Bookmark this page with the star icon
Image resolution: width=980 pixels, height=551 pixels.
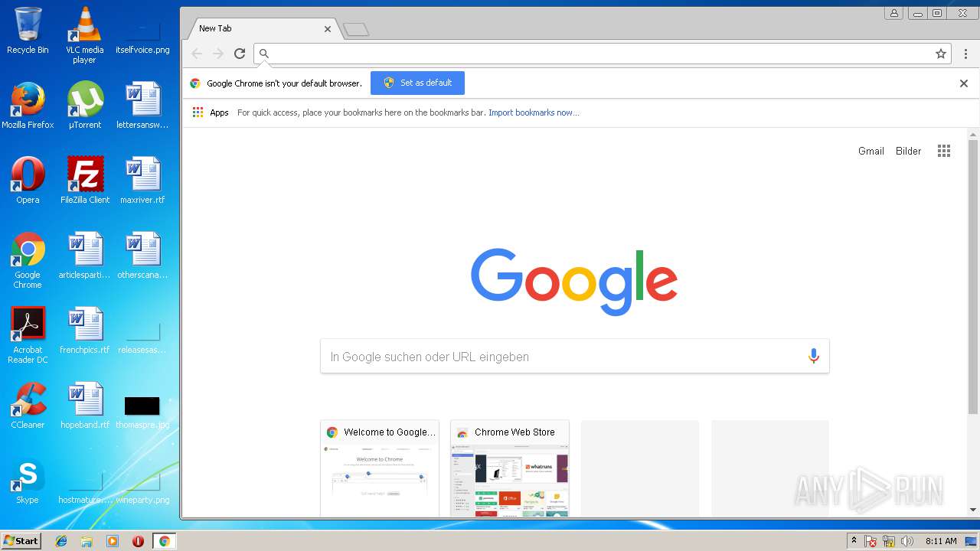(941, 54)
